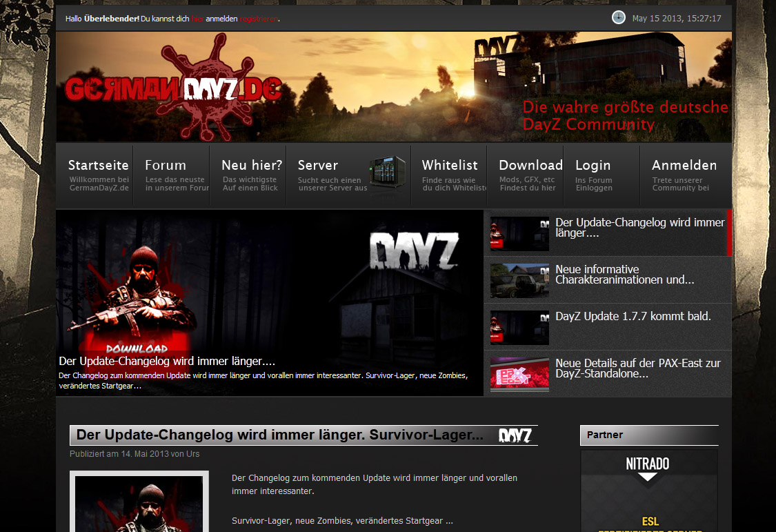The width and height of the screenshot is (776, 532).
Task: Click text 'Survivor-Lager, neue Zombies, verändertes Startgear ...'
Action: coord(342,521)
